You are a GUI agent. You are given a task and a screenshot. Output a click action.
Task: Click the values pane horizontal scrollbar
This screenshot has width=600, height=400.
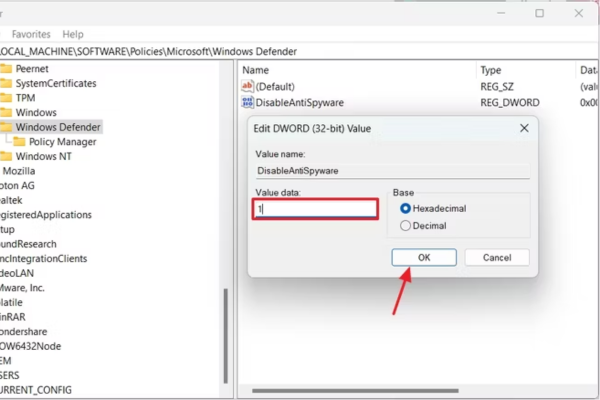pos(355,390)
